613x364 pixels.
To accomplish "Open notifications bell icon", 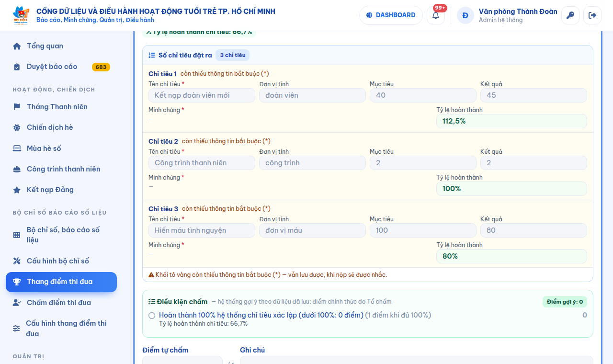I will tap(436, 15).
